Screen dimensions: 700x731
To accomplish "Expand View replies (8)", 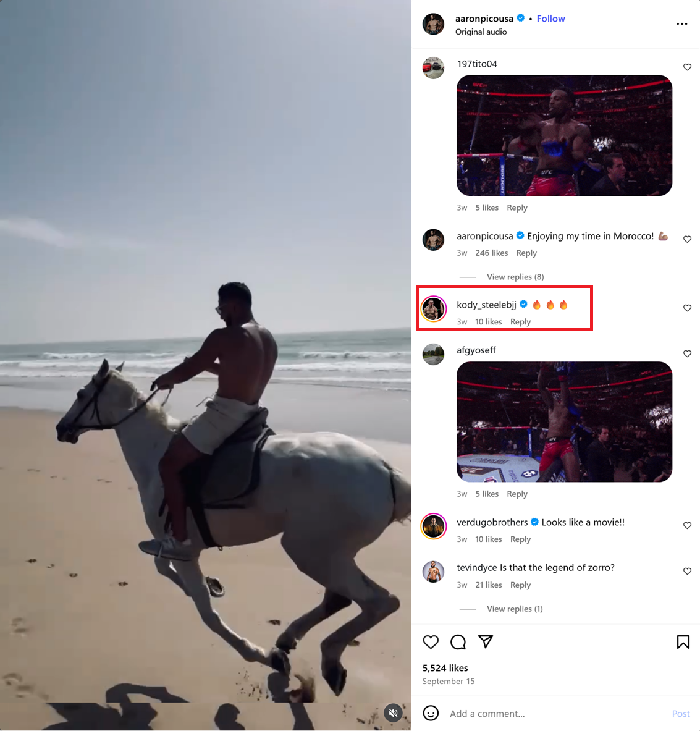I will pyautogui.click(x=515, y=277).
